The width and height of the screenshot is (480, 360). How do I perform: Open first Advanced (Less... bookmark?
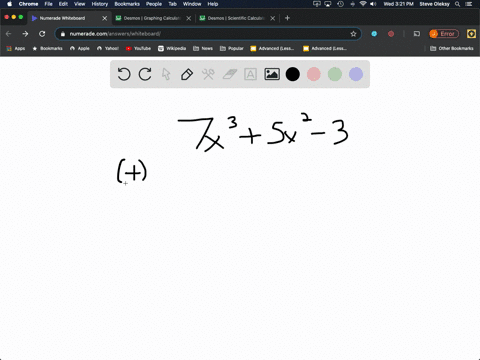pos(272,48)
